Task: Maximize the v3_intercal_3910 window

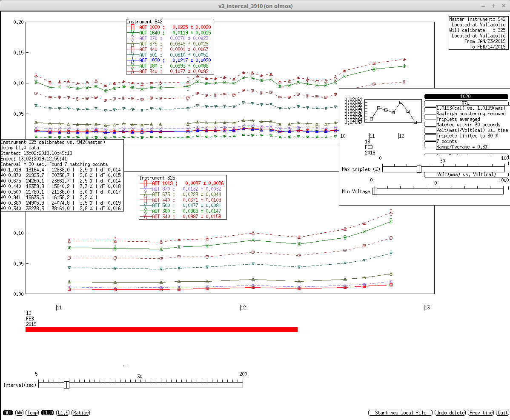Action: [493, 6]
